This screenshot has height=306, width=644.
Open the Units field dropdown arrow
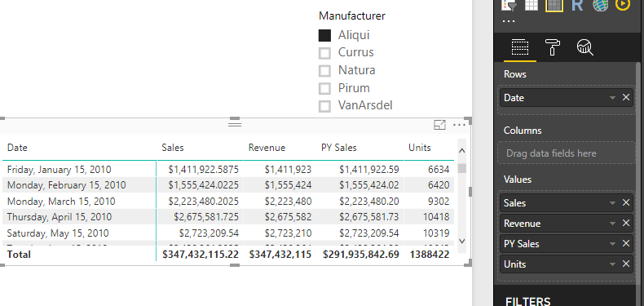pos(612,264)
